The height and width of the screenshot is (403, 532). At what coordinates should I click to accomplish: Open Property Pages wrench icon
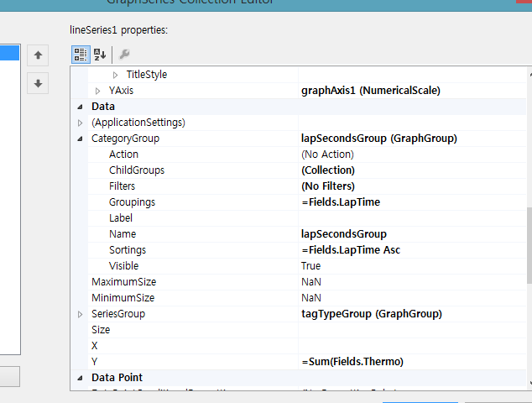pos(124,55)
